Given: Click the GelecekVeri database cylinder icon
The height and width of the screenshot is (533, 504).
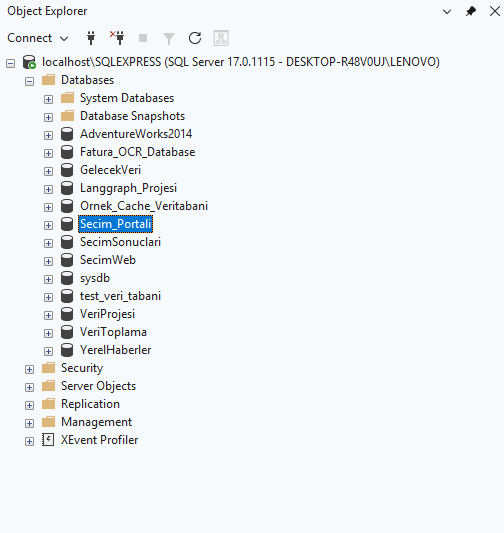Looking at the screenshot, I should (x=67, y=170).
